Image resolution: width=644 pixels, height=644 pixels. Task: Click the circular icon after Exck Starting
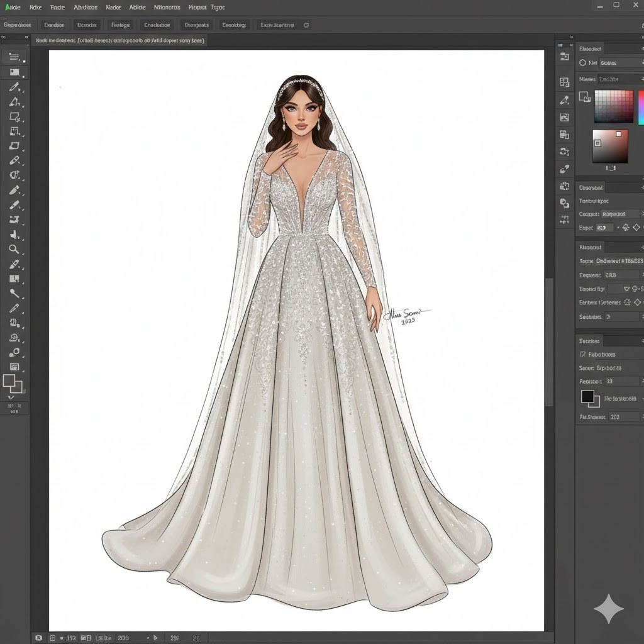(306, 25)
